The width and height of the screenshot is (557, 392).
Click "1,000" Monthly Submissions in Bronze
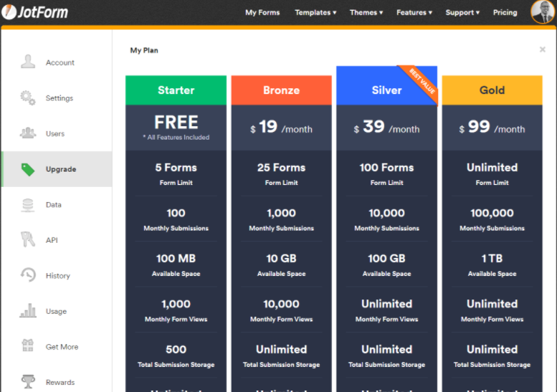[281, 213]
